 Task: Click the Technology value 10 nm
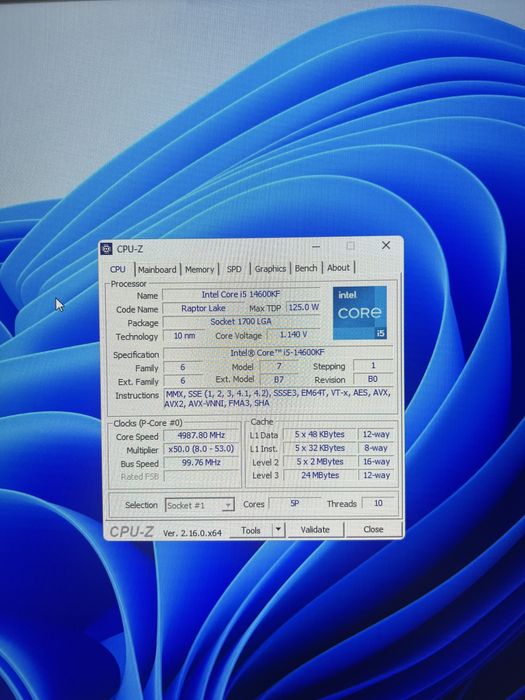click(184, 336)
